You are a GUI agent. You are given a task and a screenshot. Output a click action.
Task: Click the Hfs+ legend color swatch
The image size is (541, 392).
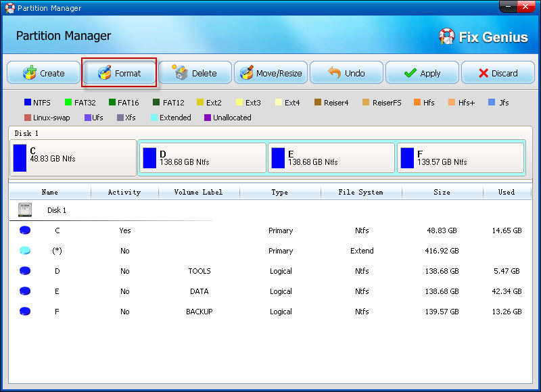point(452,102)
